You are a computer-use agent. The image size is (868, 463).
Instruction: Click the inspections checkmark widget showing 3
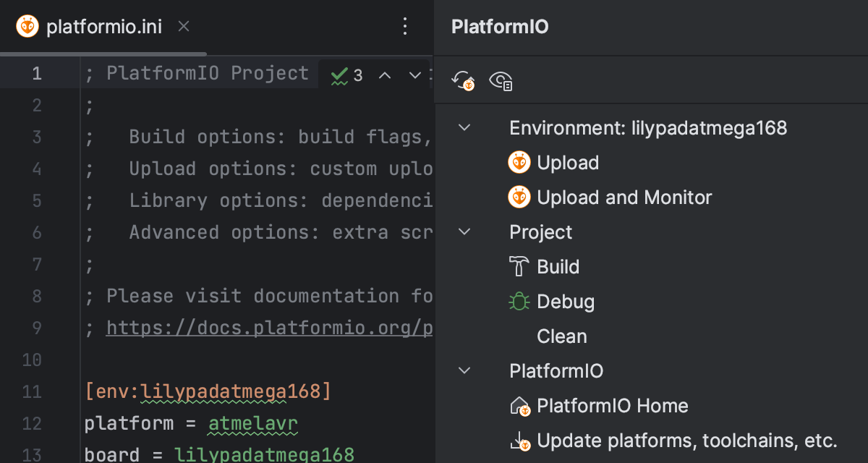346,75
